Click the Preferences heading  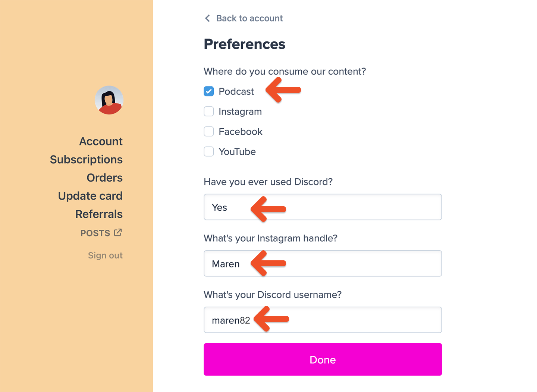click(244, 44)
